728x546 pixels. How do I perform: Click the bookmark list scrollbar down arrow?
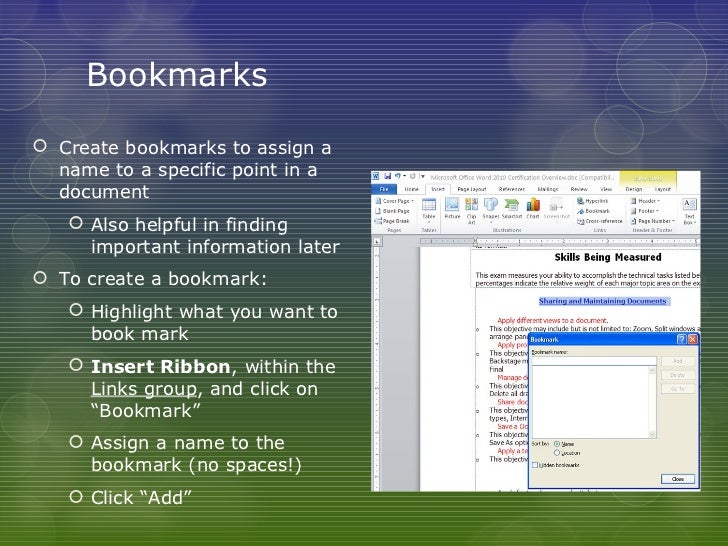point(652,435)
